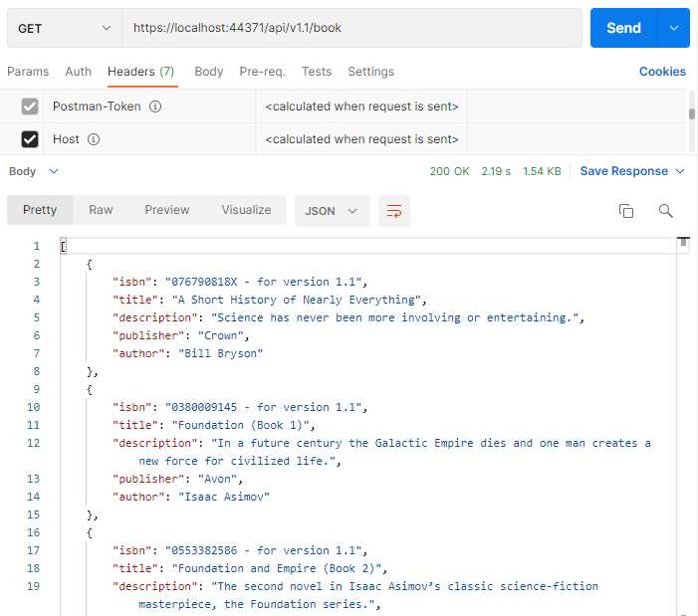The image size is (698, 616).
Task: Open the Send options dropdown arrow
Action: pos(674,28)
